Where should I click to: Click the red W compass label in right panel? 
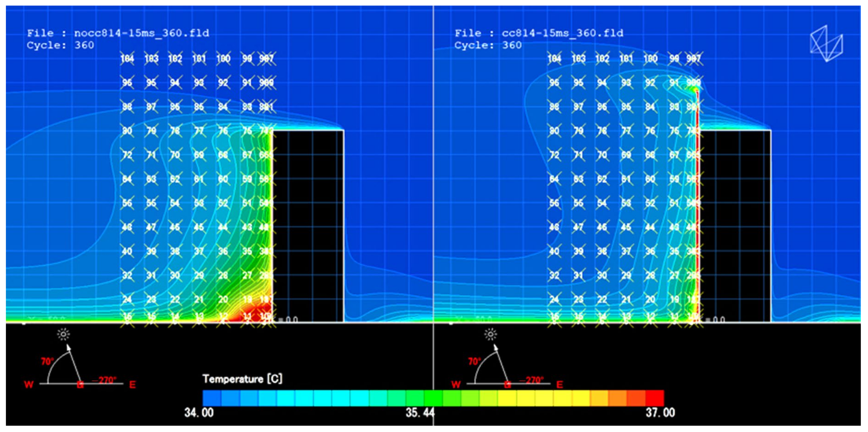[456, 385]
